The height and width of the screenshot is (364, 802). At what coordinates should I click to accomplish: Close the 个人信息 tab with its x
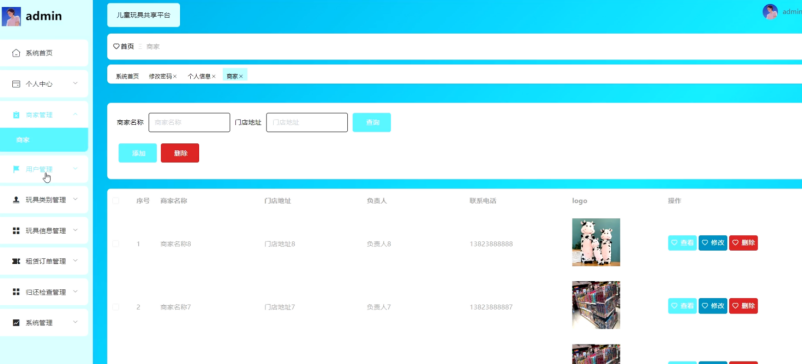[x=214, y=77]
